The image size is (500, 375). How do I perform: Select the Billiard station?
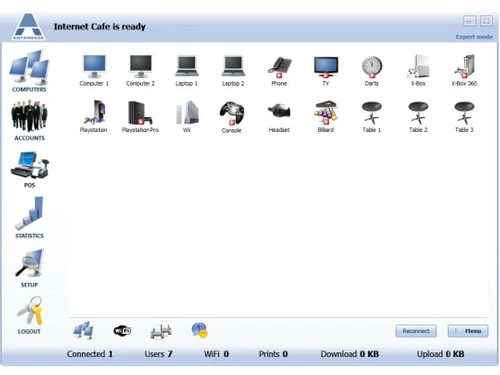(x=326, y=117)
